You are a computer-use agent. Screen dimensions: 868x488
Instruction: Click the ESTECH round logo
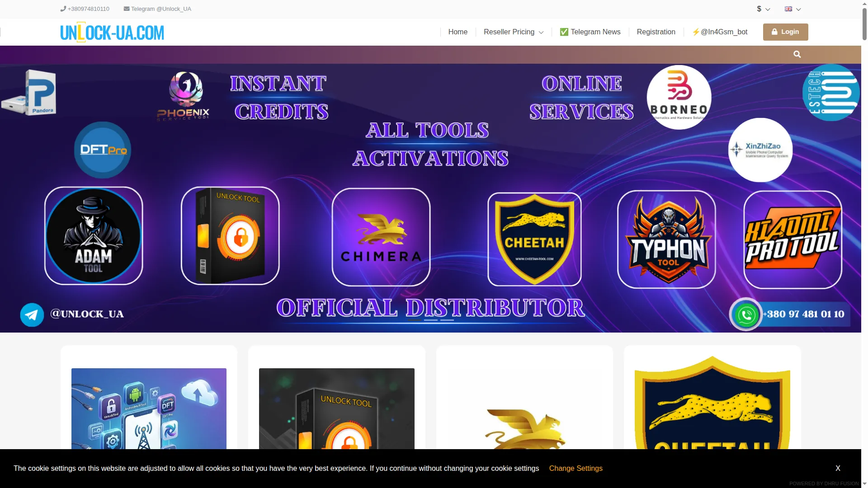831,93
